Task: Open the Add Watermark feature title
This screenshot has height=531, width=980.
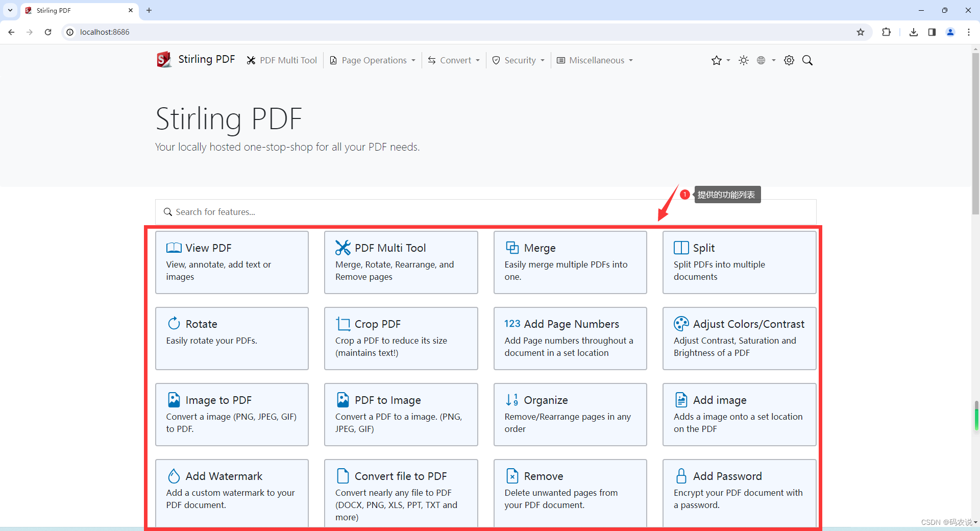Action: click(x=224, y=476)
